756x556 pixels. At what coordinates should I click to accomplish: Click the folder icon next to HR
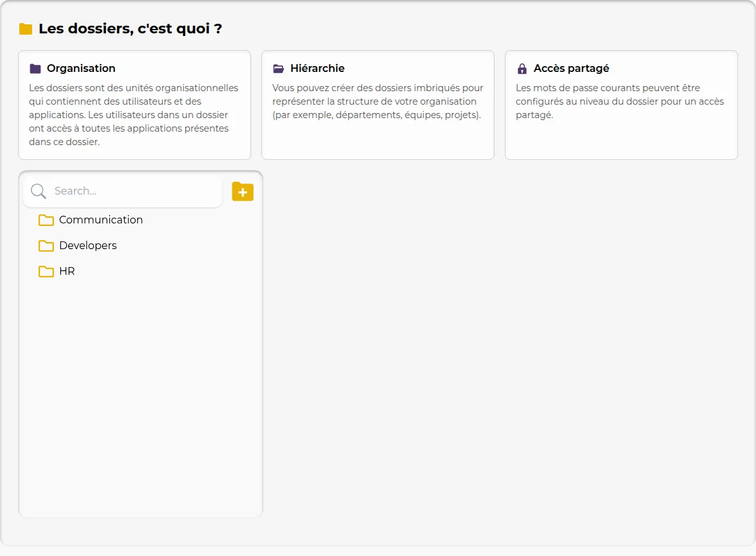pyautogui.click(x=46, y=271)
